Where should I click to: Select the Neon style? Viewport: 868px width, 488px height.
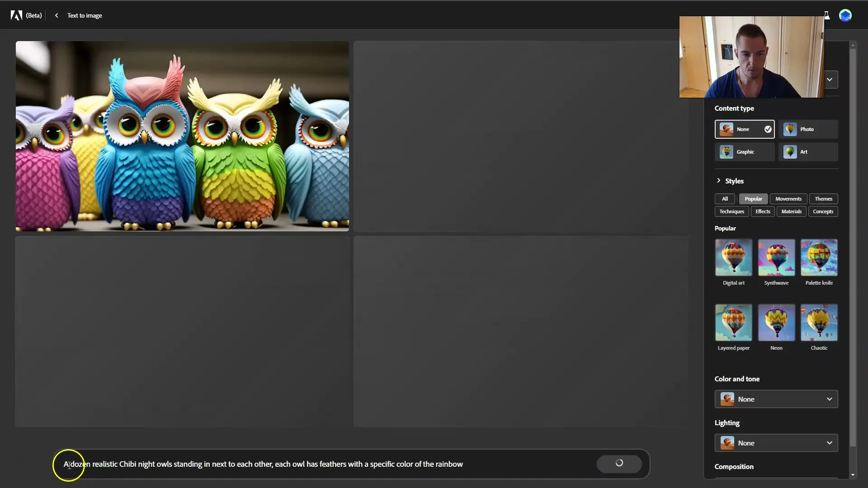click(776, 322)
